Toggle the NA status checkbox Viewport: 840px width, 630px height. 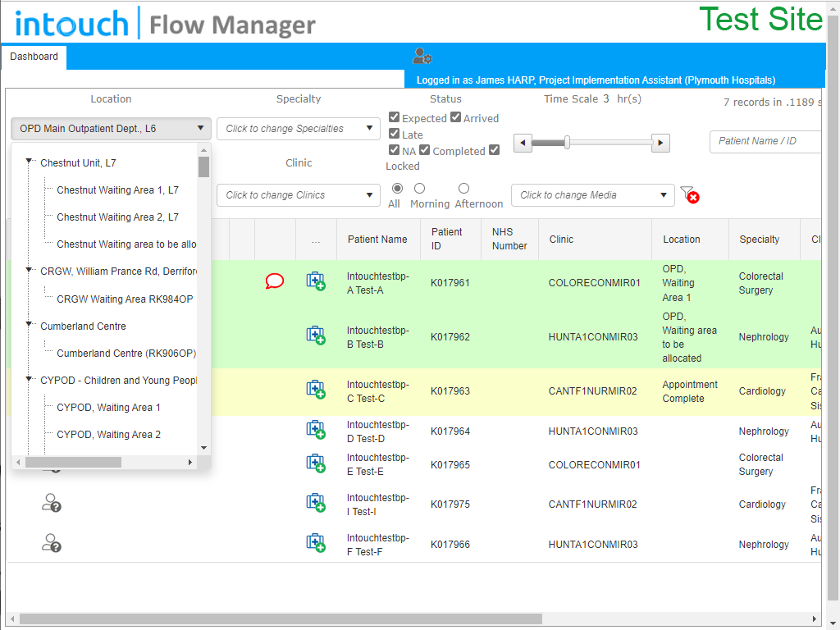click(x=395, y=150)
